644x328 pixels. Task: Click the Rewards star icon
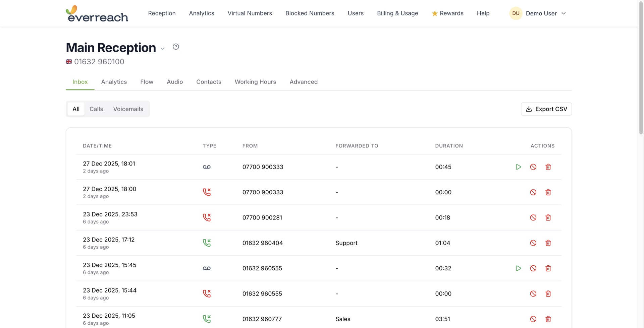tap(435, 13)
